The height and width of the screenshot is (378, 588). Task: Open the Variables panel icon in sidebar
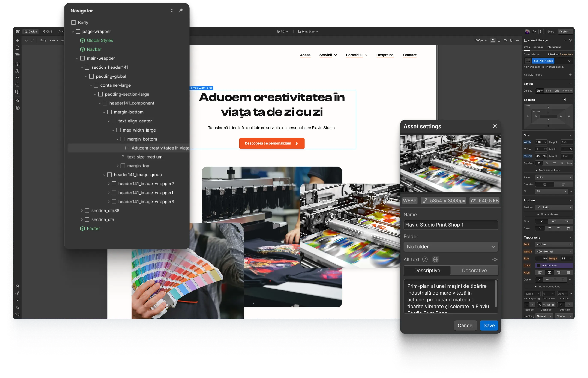click(x=17, y=71)
